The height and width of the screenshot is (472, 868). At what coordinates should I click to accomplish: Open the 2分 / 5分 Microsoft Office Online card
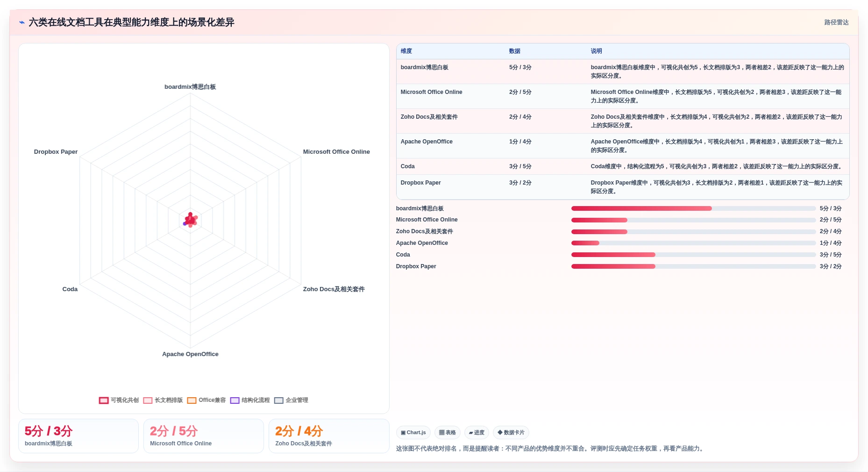(x=204, y=436)
